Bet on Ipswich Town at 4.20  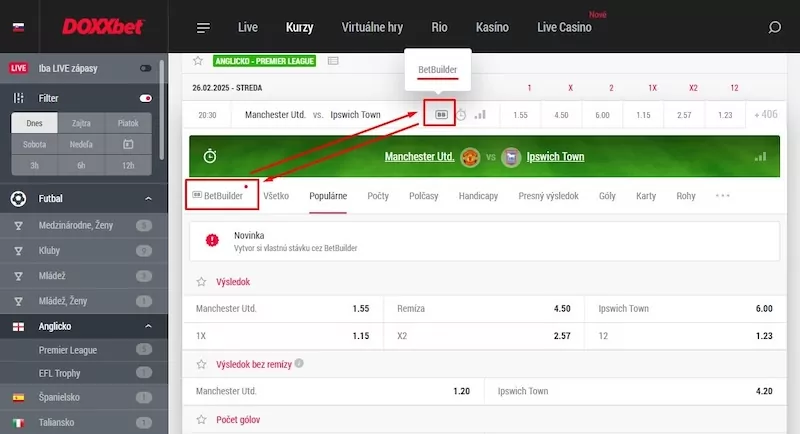635,391
